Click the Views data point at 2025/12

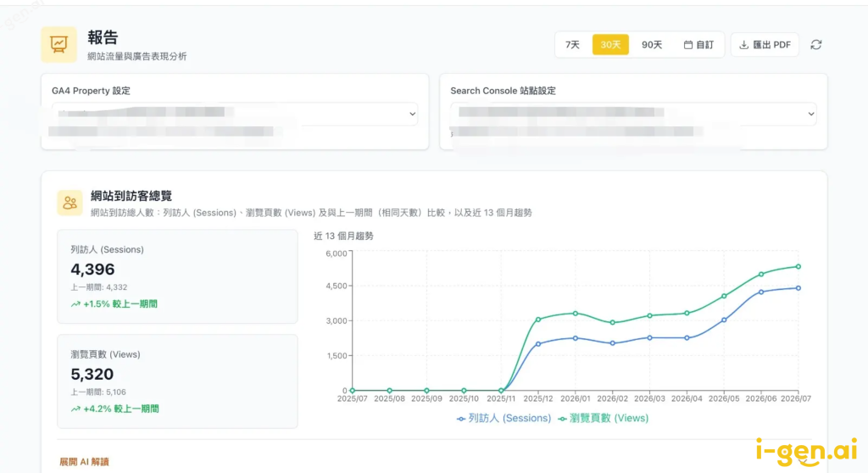click(538, 320)
